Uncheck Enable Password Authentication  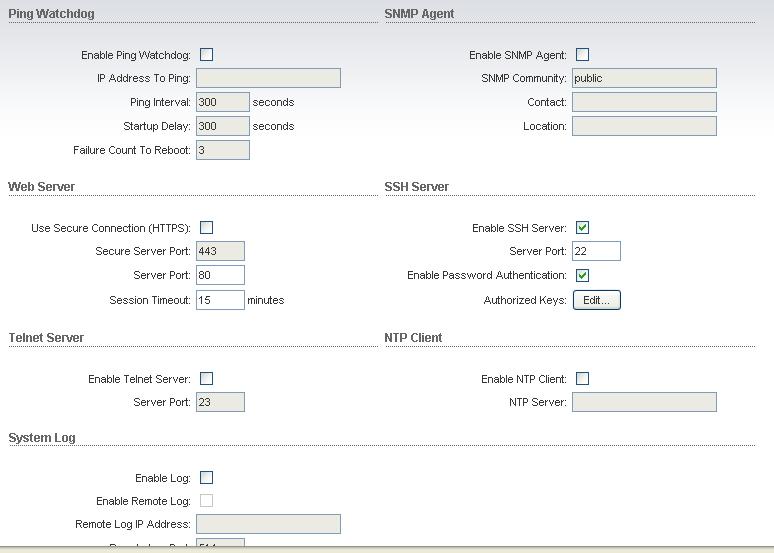click(583, 275)
